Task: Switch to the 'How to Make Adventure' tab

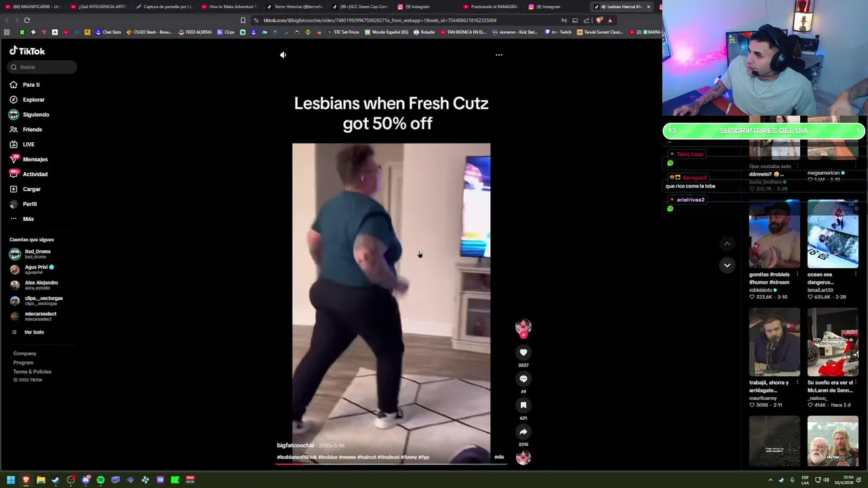Action: (229, 7)
